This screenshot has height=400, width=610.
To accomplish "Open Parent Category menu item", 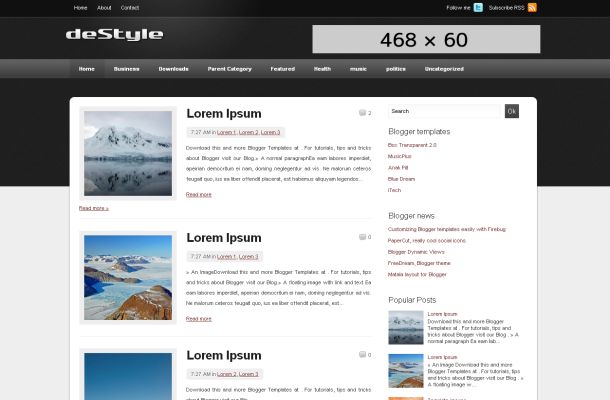I will pyautogui.click(x=230, y=69).
